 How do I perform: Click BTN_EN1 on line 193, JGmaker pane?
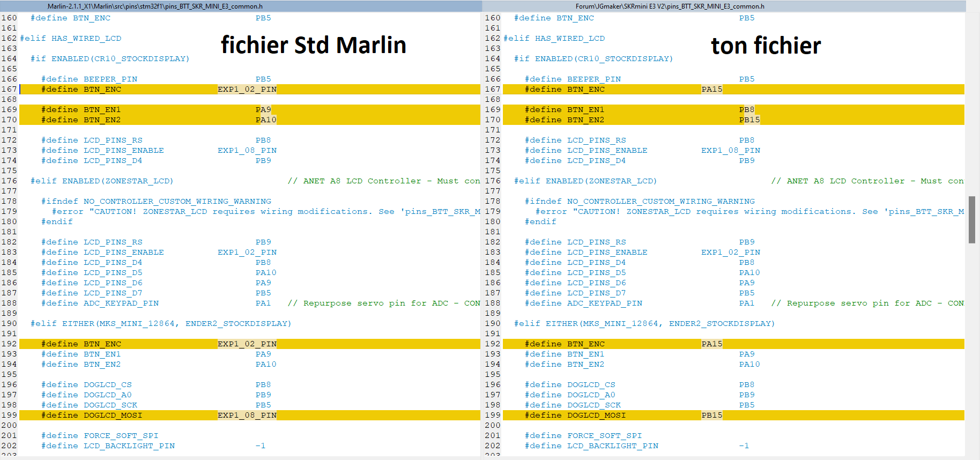pyautogui.click(x=586, y=354)
